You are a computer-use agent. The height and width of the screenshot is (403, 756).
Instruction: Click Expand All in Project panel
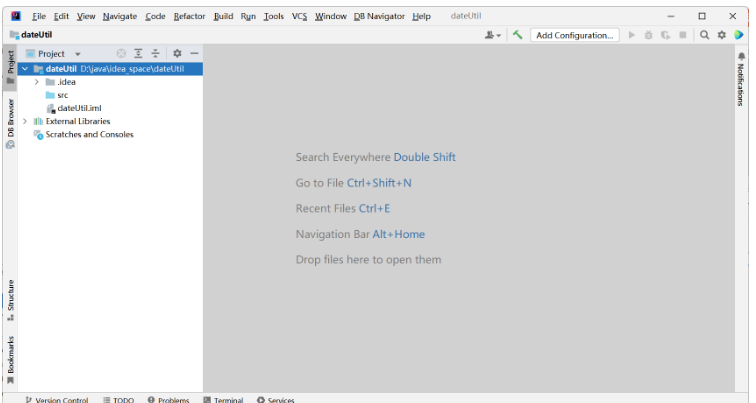click(x=138, y=53)
